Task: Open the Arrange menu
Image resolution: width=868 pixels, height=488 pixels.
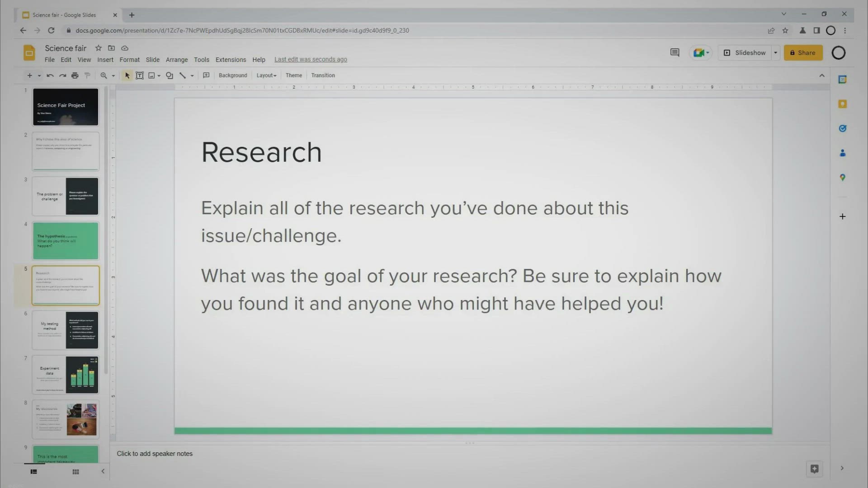Action: [176, 60]
